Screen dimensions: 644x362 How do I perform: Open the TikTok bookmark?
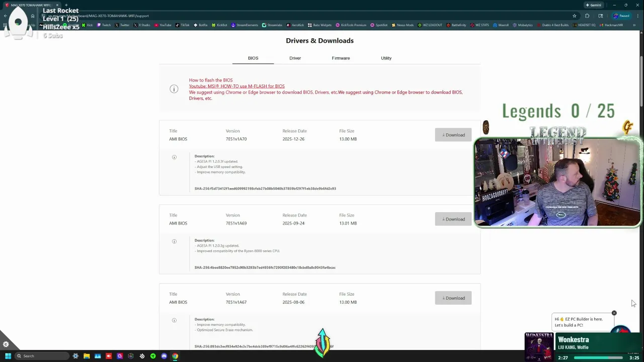pyautogui.click(x=183, y=25)
